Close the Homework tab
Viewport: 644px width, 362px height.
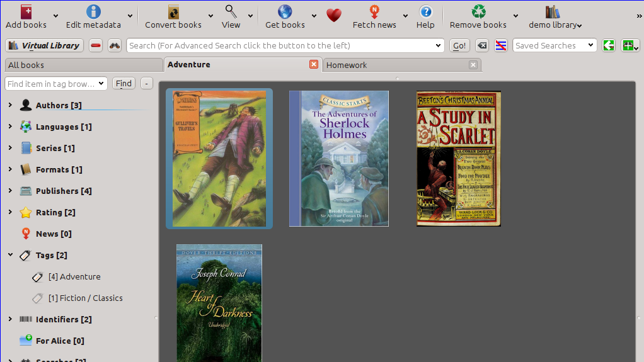coord(473,65)
